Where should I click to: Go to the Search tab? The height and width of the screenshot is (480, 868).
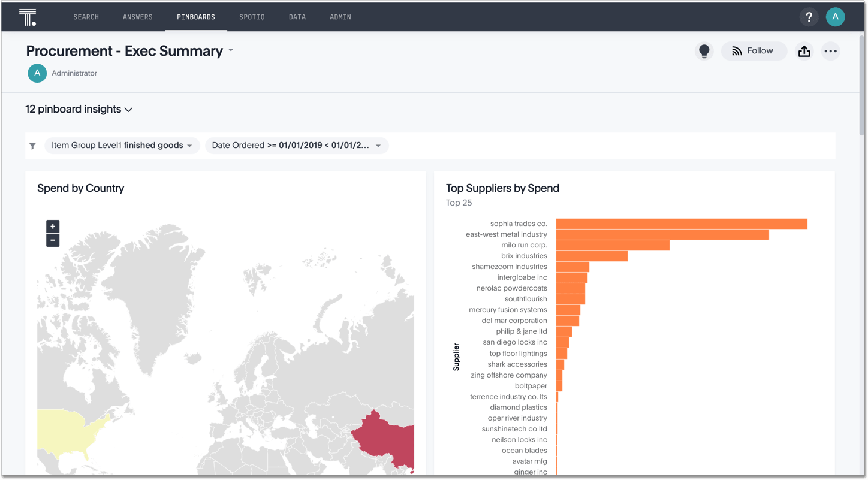(x=86, y=17)
